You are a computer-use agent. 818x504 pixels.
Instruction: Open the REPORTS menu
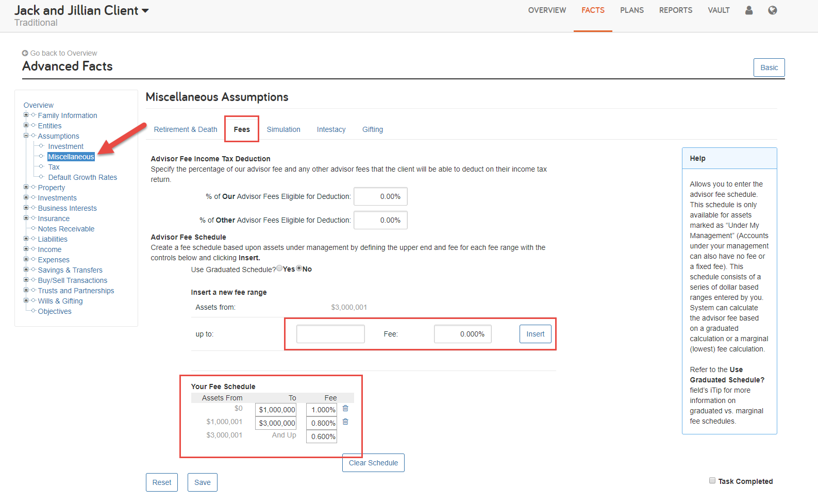(676, 10)
